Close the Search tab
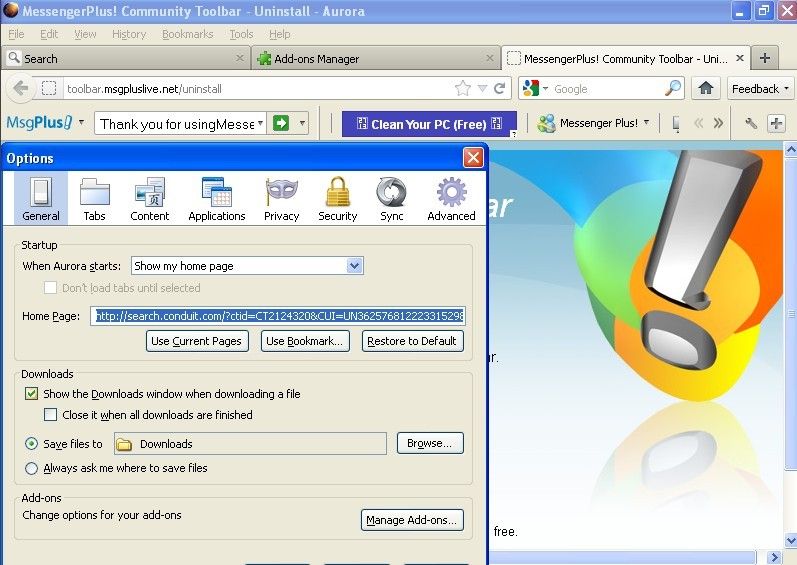The width and height of the screenshot is (797, 565). pos(239,58)
